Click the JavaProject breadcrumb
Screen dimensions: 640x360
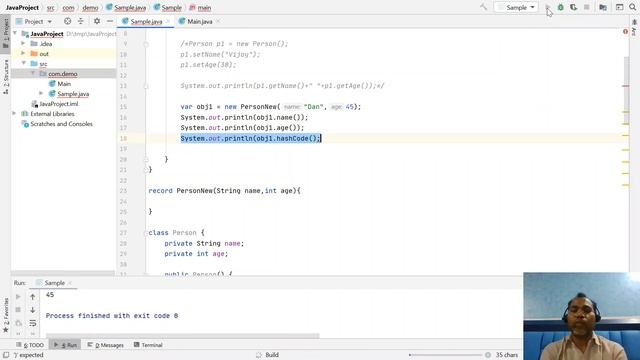[x=22, y=8]
